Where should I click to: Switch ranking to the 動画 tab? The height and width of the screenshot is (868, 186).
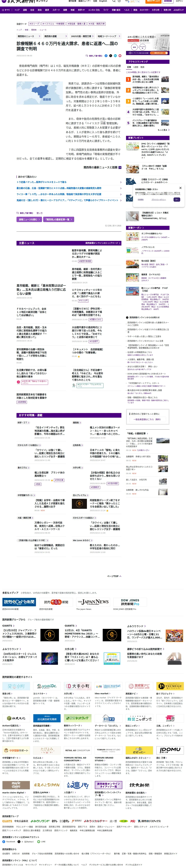click(142, 67)
